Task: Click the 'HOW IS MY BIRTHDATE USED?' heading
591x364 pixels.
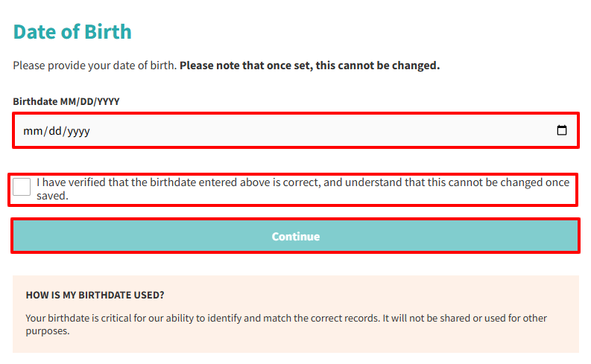Action: (x=95, y=295)
